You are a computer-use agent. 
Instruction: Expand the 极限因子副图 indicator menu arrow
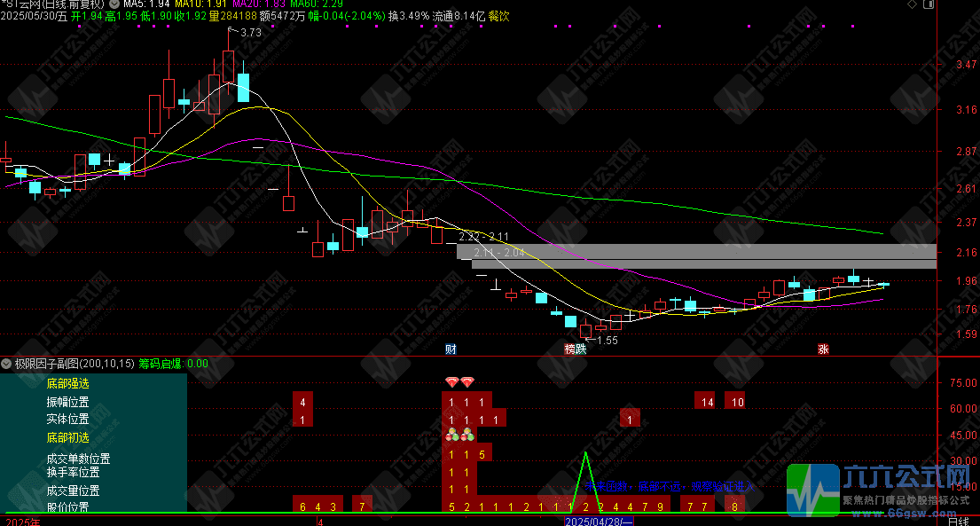pyautogui.click(x=6, y=363)
